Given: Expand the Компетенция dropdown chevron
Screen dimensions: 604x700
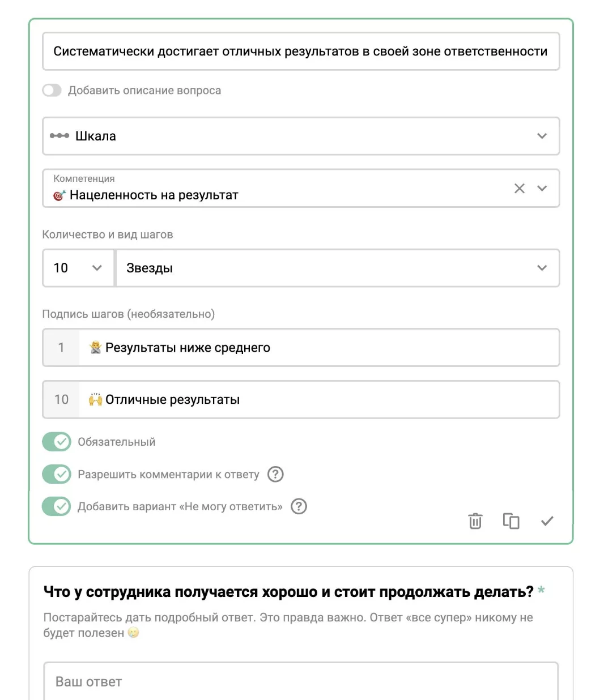Looking at the screenshot, I should tap(542, 189).
